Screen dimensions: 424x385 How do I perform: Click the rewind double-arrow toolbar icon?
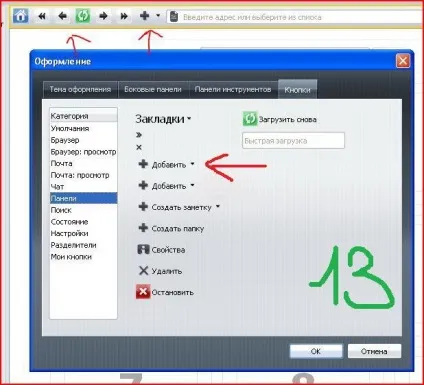(42, 16)
